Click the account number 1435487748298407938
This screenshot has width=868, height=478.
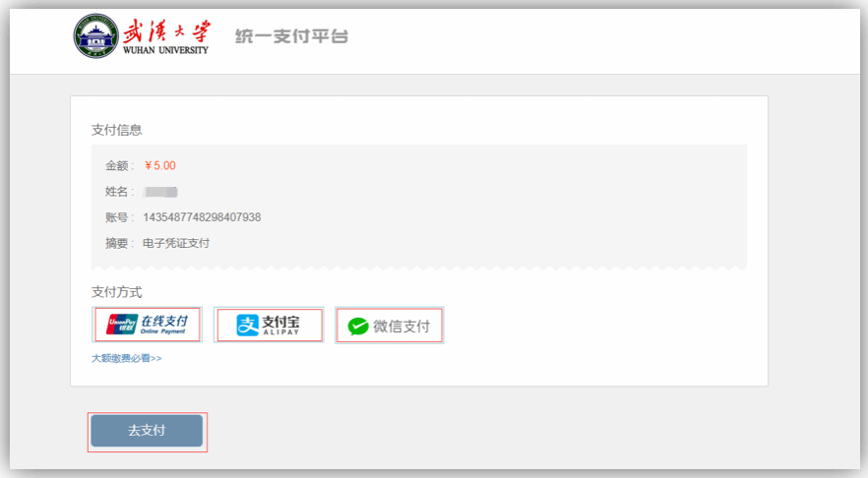(202, 217)
